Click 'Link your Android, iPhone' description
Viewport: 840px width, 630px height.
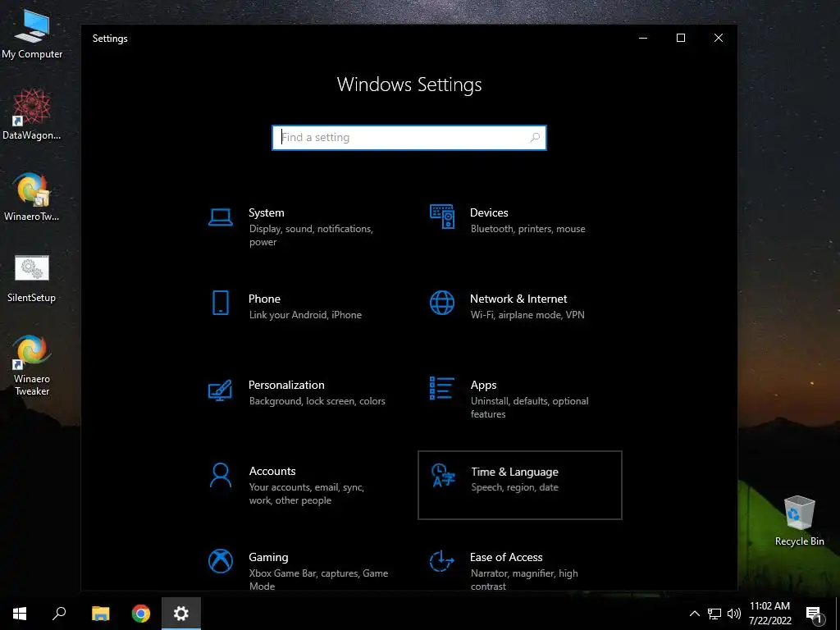click(305, 315)
